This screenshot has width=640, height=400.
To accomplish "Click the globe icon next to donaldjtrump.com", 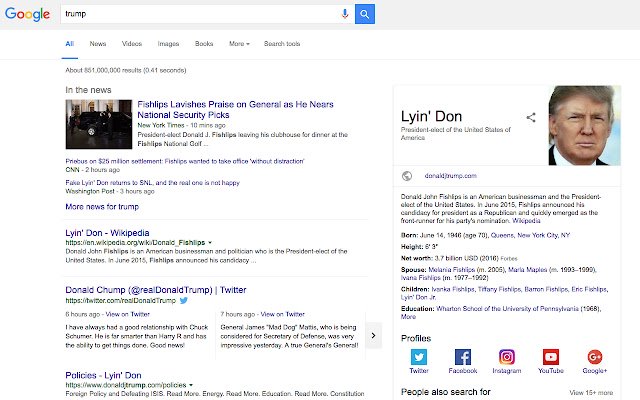I will click(x=407, y=176).
